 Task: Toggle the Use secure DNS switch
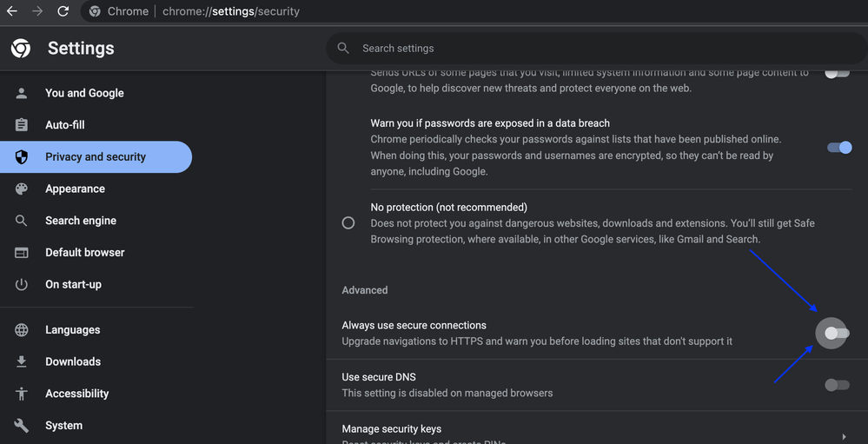click(x=837, y=385)
